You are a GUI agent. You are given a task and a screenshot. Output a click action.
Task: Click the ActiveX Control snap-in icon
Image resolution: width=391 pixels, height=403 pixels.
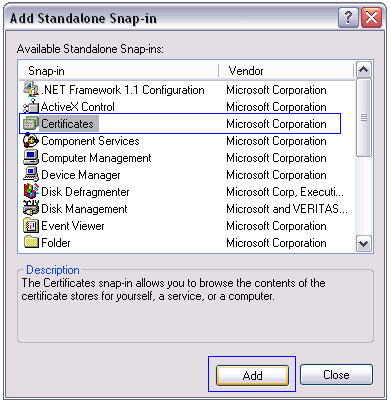coord(31,106)
